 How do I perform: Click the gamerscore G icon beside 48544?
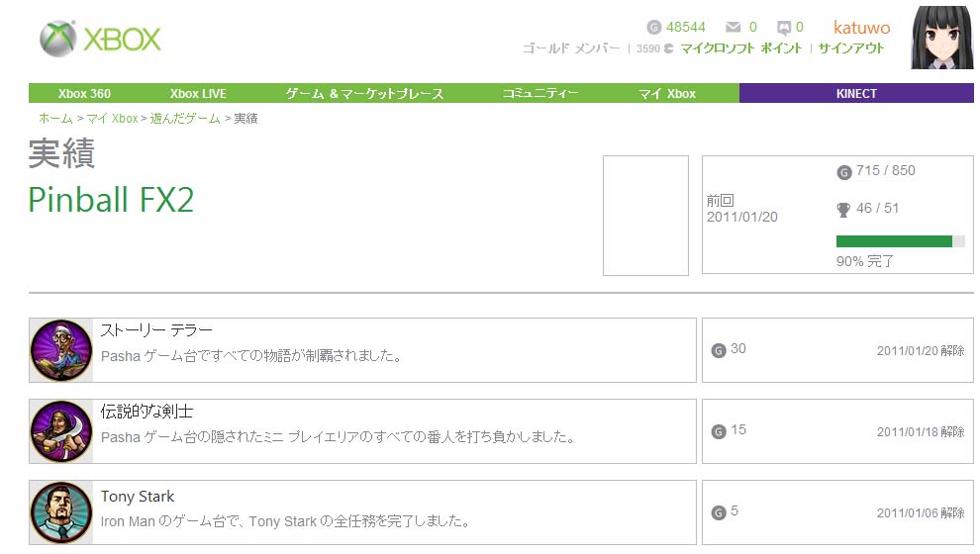[x=653, y=28]
